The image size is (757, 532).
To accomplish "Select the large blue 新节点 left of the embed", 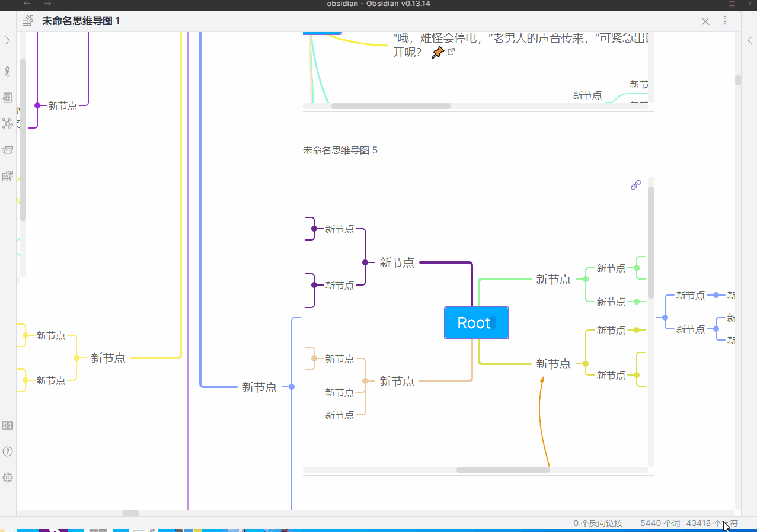I will pyautogui.click(x=259, y=387).
